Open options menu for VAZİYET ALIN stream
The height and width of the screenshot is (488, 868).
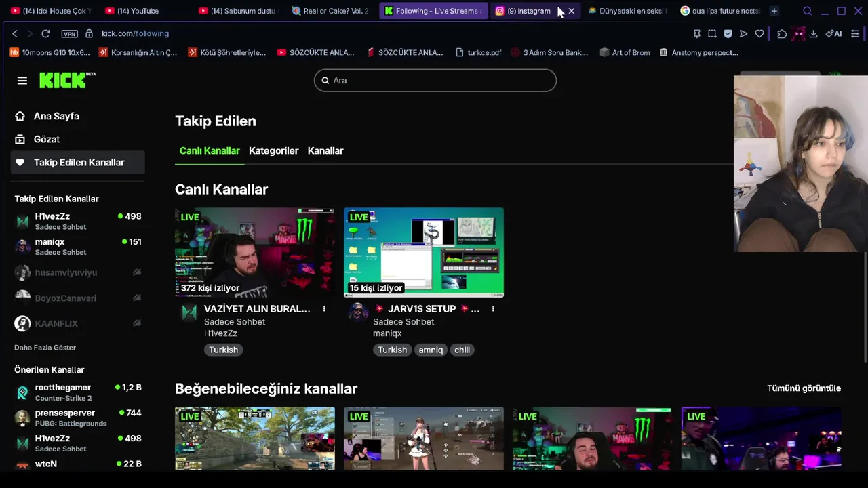tap(324, 309)
